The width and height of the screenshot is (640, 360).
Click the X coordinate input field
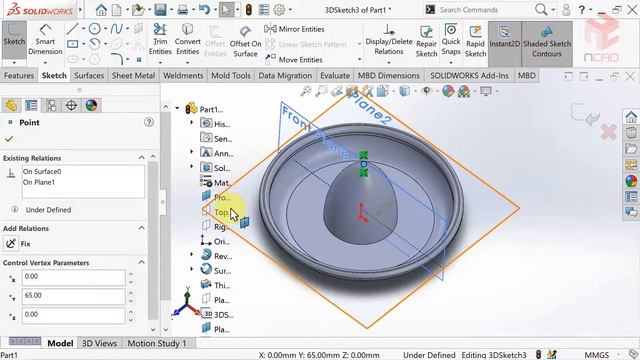tap(73, 277)
